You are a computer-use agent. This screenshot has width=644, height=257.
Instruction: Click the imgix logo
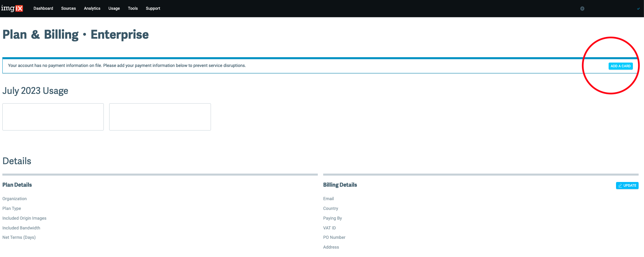point(12,8)
